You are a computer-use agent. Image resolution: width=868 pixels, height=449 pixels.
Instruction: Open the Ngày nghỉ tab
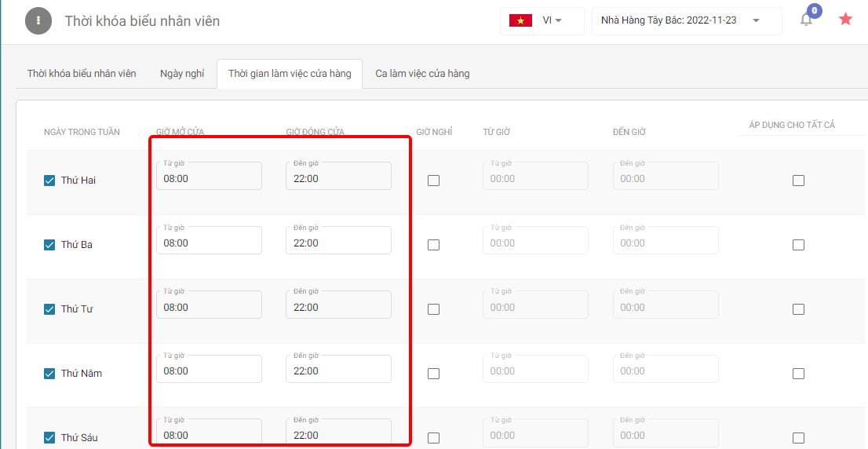[182, 73]
